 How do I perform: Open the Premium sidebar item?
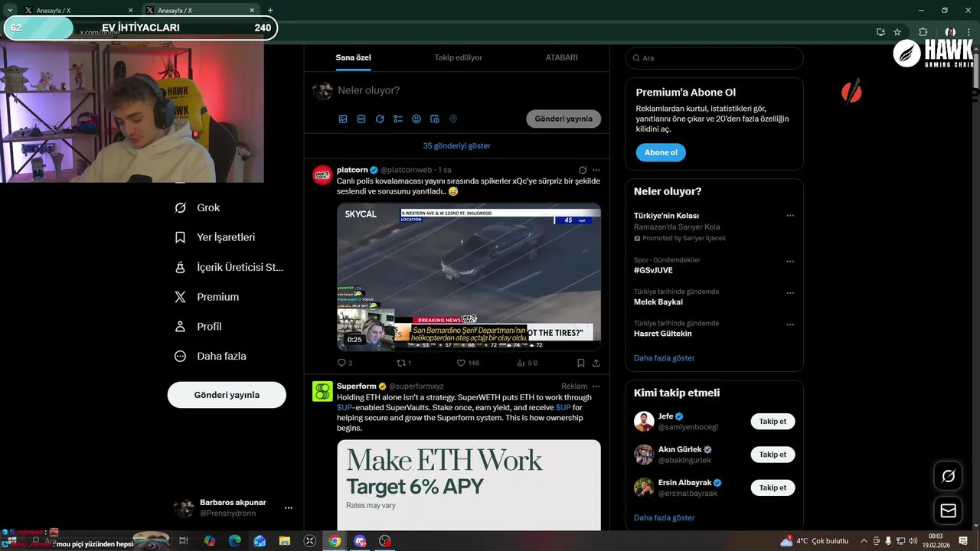tap(207, 297)
